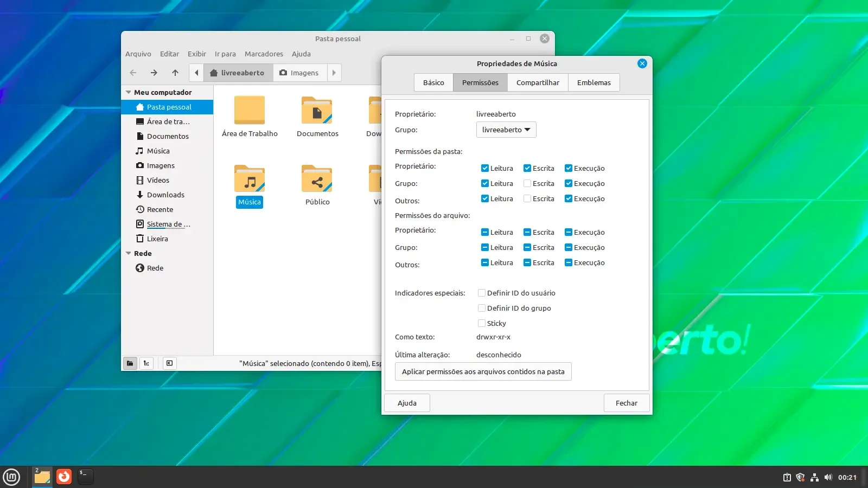The width and height of the screenshot is (868, 488).
Task: Open Vídeos in the sidebar
Action: pyautogui.click(x=168, y=180)
